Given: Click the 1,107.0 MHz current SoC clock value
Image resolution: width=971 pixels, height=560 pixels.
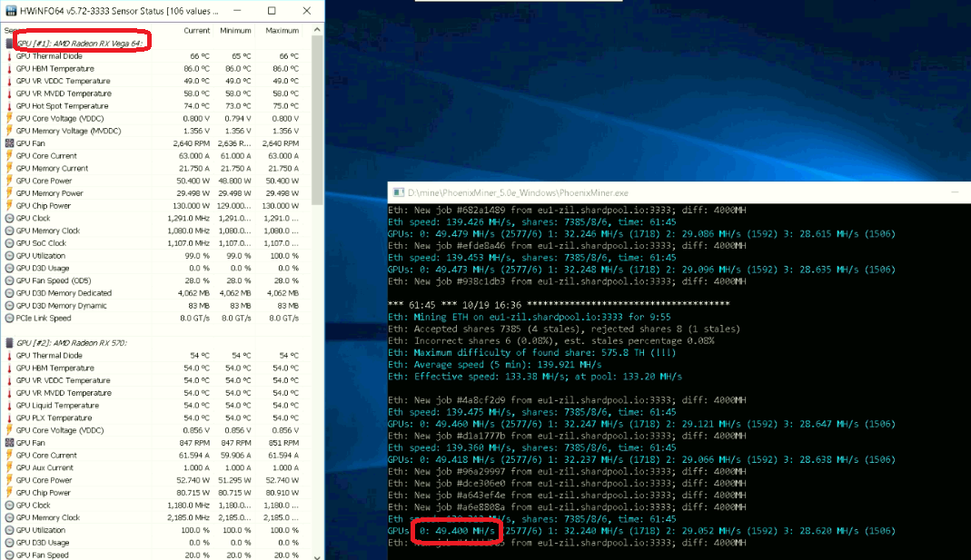Looking at the screenshot, I should [188, 243].
